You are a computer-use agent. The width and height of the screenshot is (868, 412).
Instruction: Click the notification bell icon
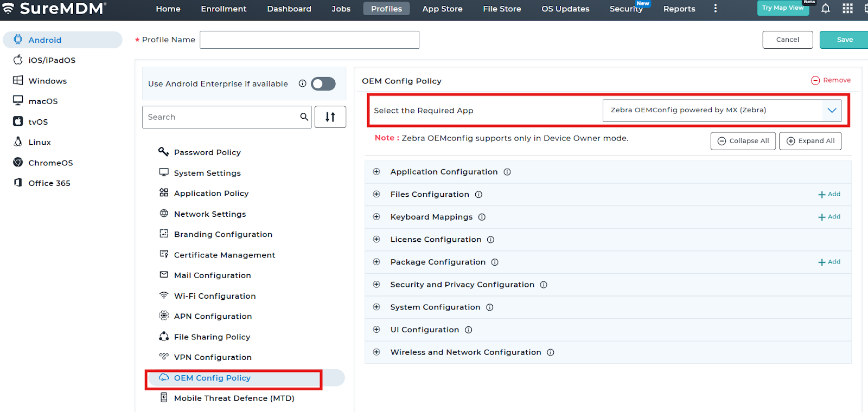point(825,9)
